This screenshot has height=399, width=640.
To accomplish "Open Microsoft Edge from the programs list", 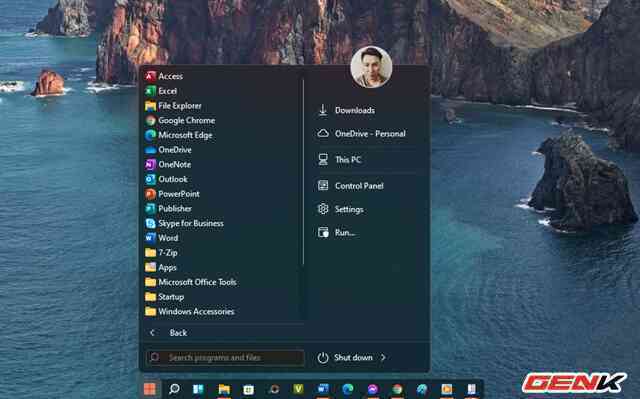I will click(179, 135).
